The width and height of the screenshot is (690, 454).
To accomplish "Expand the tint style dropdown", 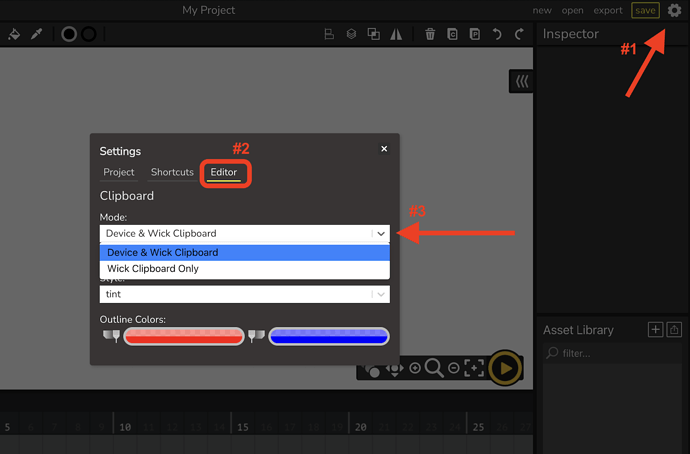I will click(x=245, y=294).
